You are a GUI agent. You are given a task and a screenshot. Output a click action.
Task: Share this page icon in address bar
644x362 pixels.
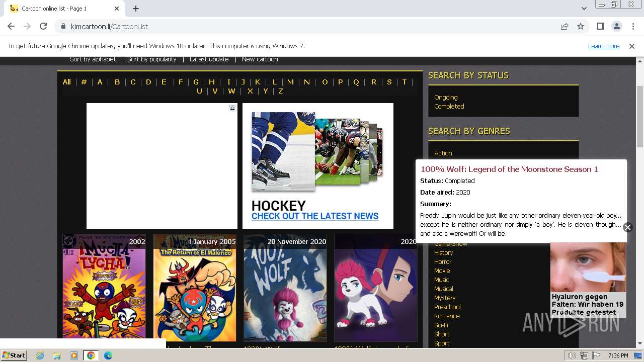(x=565, y=26)
